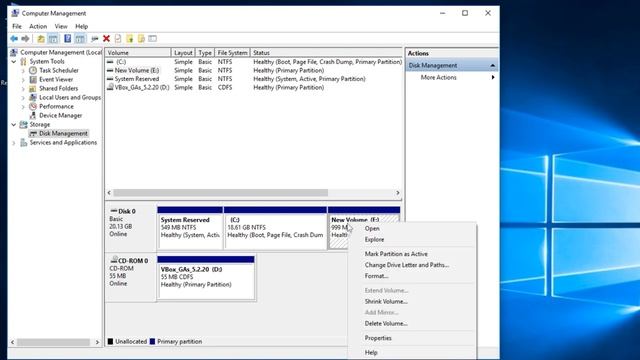Click the Properties page toolbar icon
The width and height of the screenshot is (640, 360).
tap(118, 39)
